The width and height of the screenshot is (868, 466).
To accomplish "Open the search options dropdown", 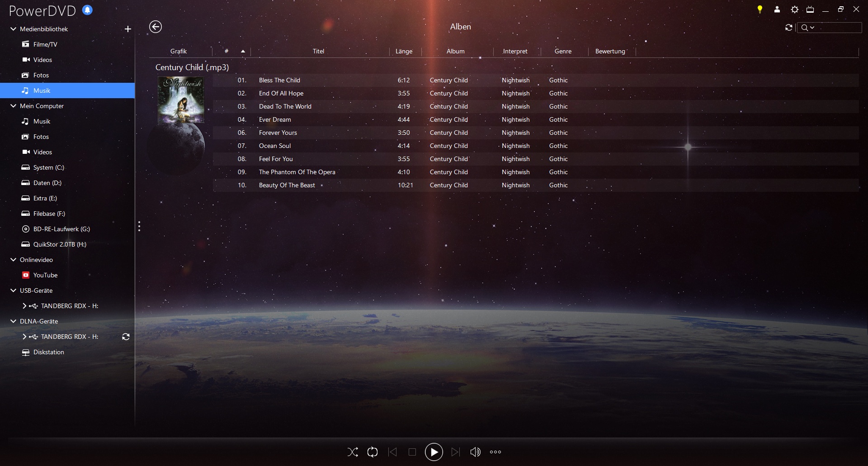I will [x=808, y=28].
